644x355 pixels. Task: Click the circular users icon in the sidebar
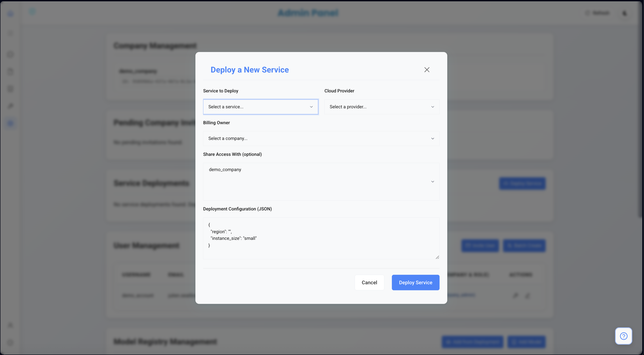pos(10,54)
